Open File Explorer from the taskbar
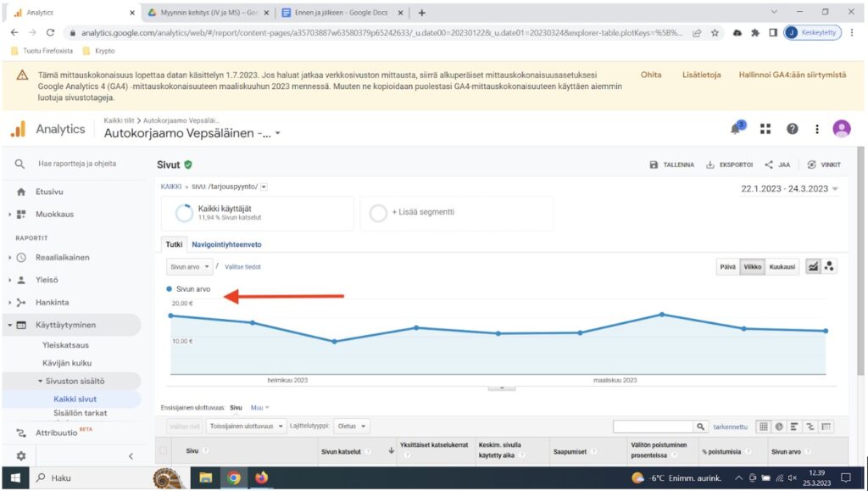 tap(206, 477)
